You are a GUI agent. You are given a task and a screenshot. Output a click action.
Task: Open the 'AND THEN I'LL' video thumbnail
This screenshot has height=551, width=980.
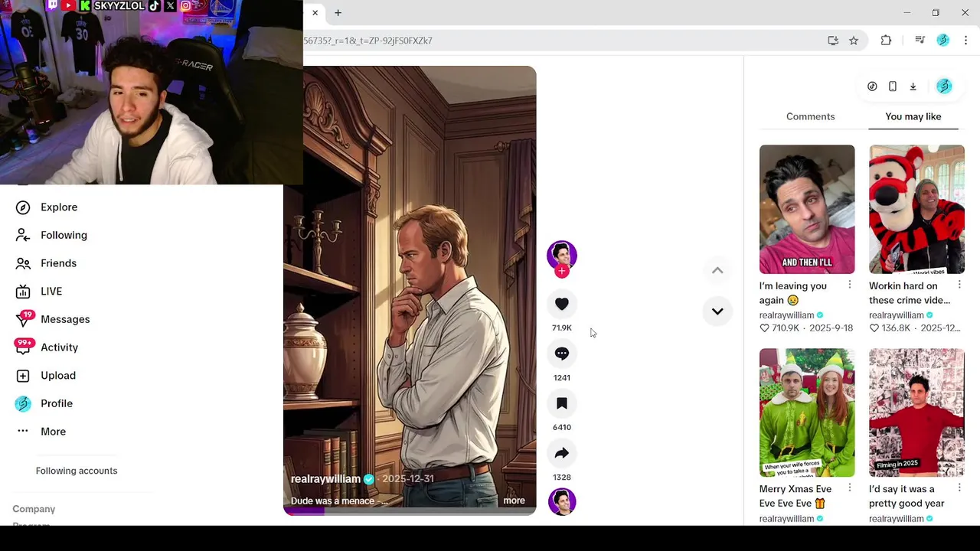(807, 209)
